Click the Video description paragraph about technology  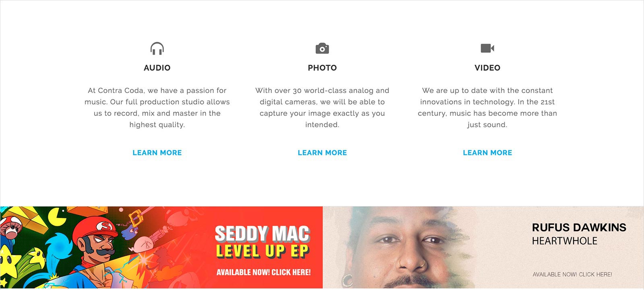487,107
